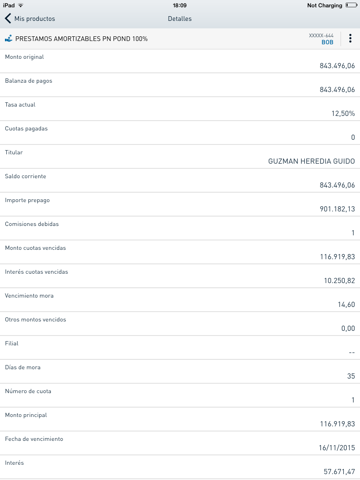Viewport: 360px width, 480px height.
Task: Tap the masked account number XXXXX-444
Action: (321, 35)
